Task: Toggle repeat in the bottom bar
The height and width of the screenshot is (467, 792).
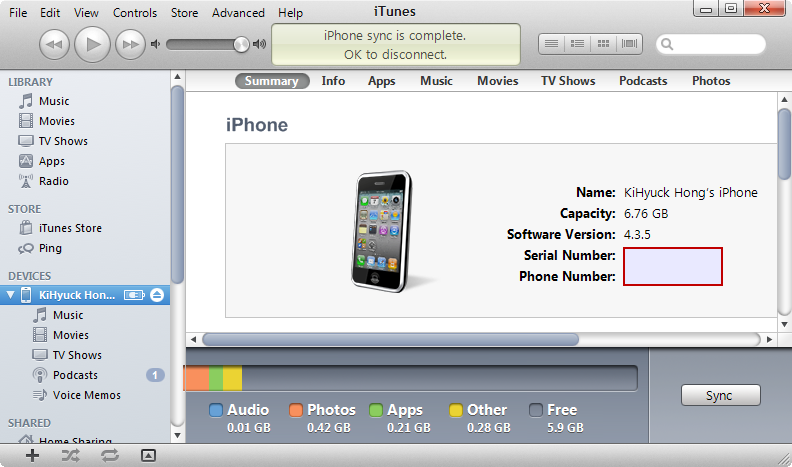Action: (x=110, y=456)
